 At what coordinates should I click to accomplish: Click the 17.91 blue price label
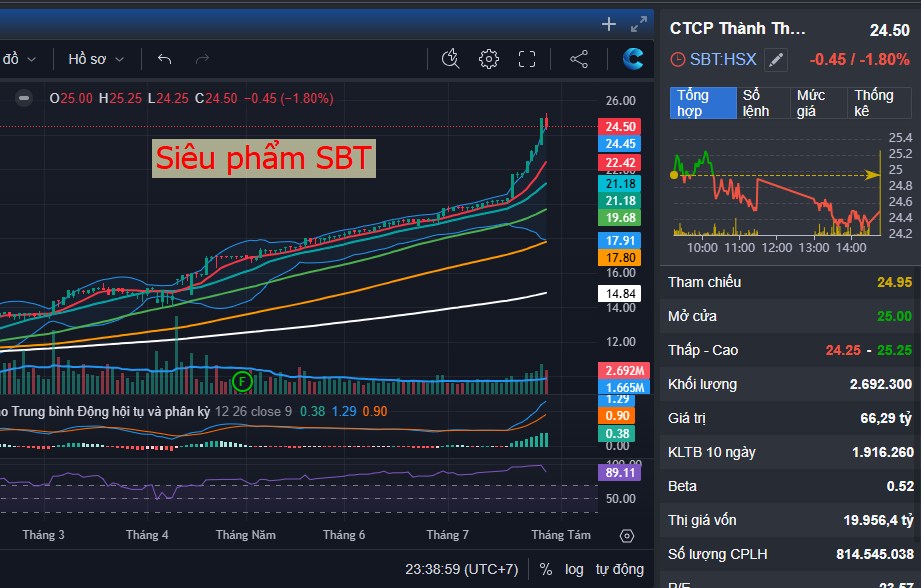click(620, 240)
